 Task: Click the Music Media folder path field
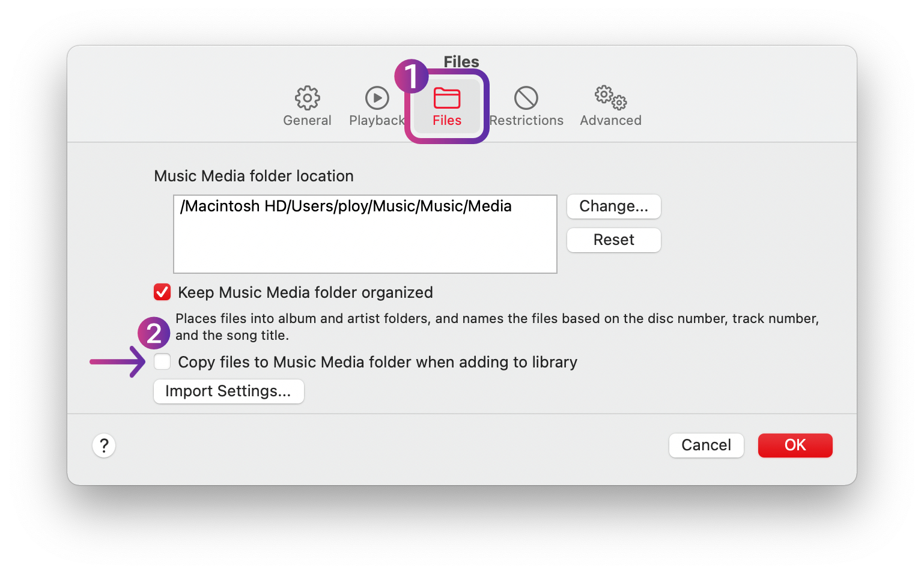coord(365,234)
